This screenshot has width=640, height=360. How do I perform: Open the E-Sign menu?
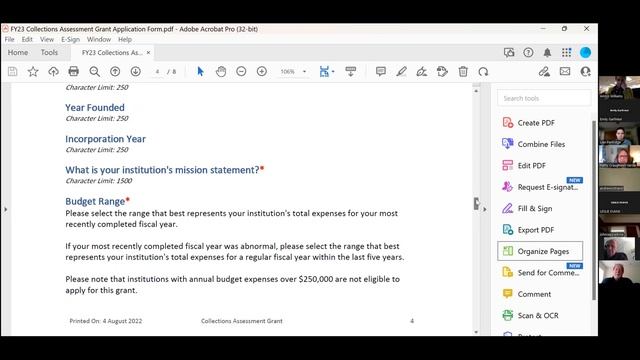click(70, 39)
